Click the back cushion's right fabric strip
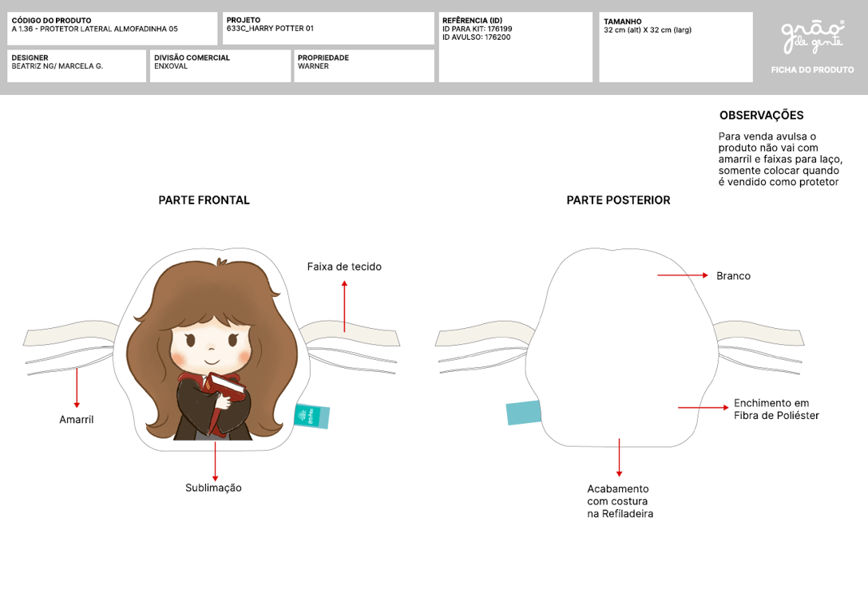868x613 pixels. tap(759, 334)
